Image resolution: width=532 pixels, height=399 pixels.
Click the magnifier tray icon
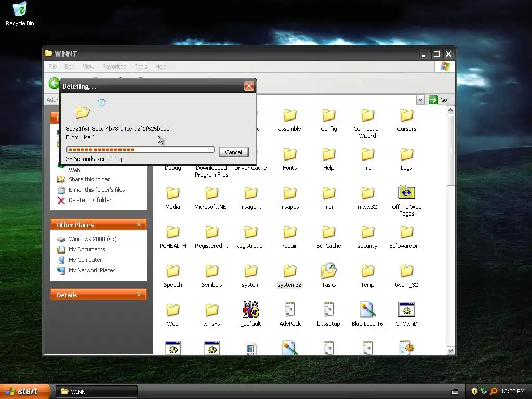494,391
